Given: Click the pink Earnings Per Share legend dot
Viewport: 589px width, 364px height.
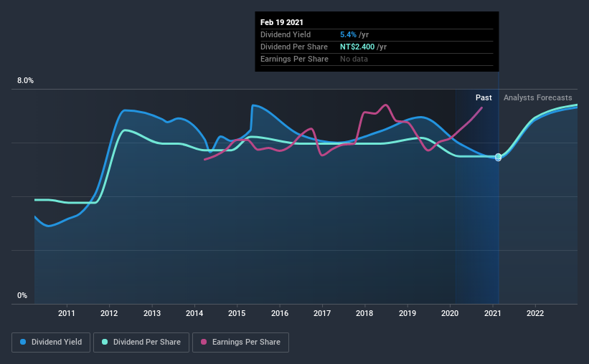Looking at the screenshot, I should [204, 342].
